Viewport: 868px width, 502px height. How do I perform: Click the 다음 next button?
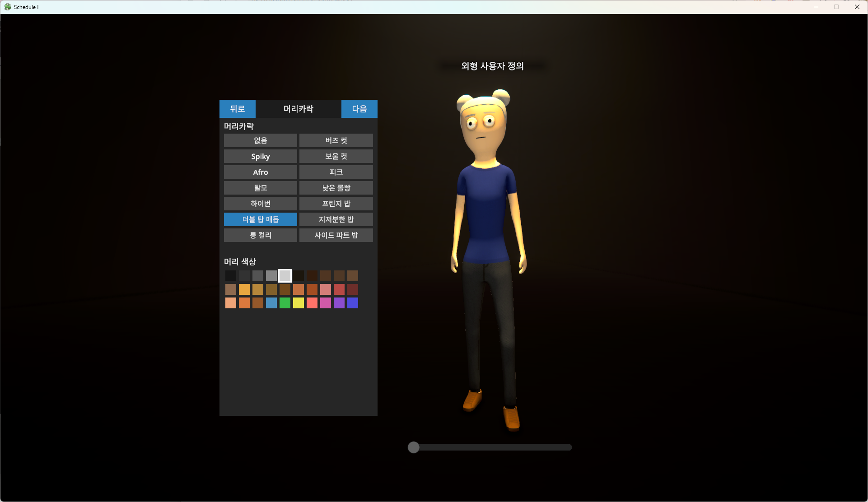tap(359, 109)
